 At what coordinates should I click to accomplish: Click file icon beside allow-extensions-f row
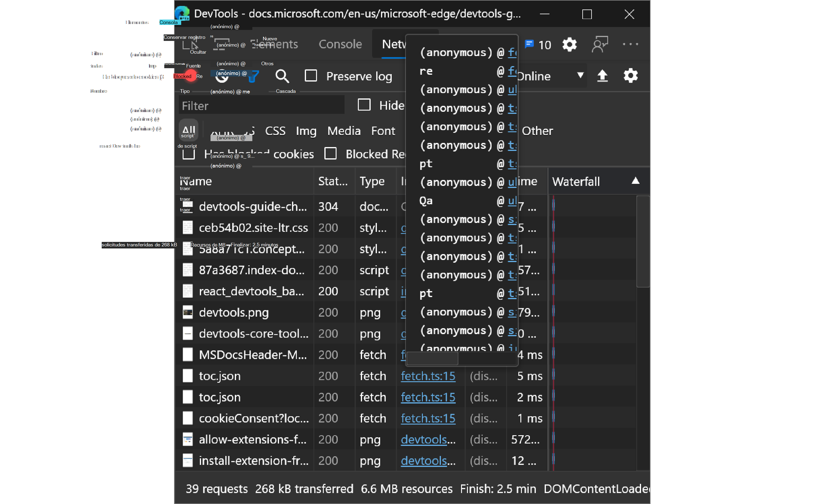click(x=188, y=439)
